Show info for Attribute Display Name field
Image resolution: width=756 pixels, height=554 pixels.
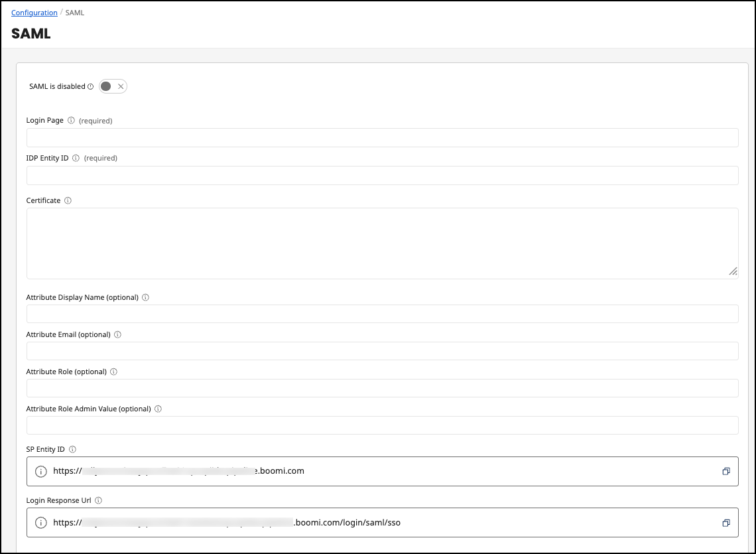pyautogui.click(x=145, y=297)
